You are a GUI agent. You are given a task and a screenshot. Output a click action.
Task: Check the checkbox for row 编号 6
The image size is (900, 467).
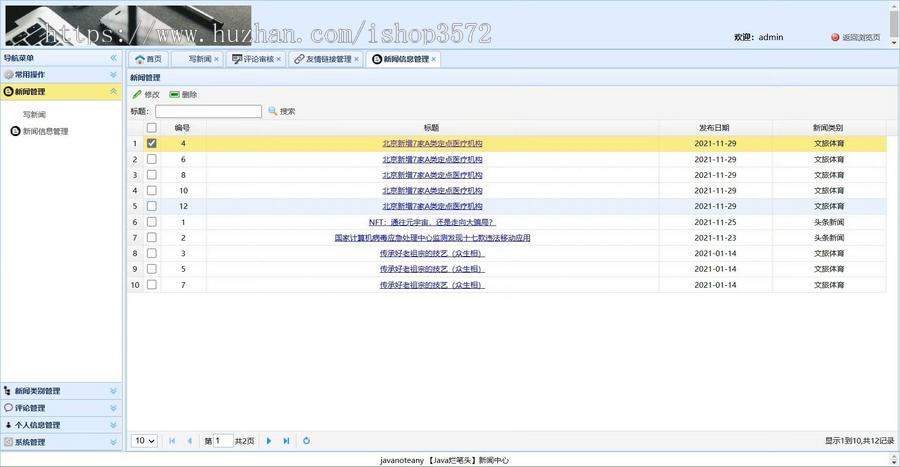tap(152, 159)
